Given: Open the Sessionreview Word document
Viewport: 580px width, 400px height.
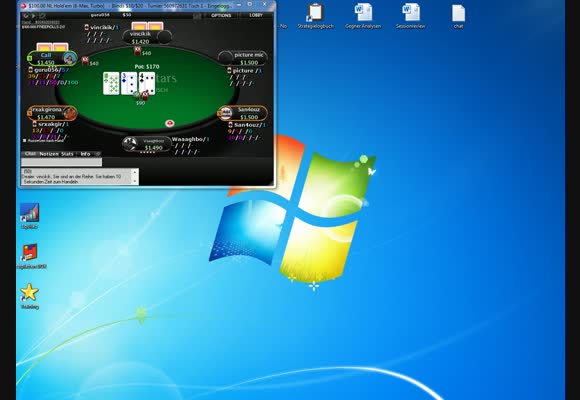Looking at the screenshot, I should (x=411, y=16).
